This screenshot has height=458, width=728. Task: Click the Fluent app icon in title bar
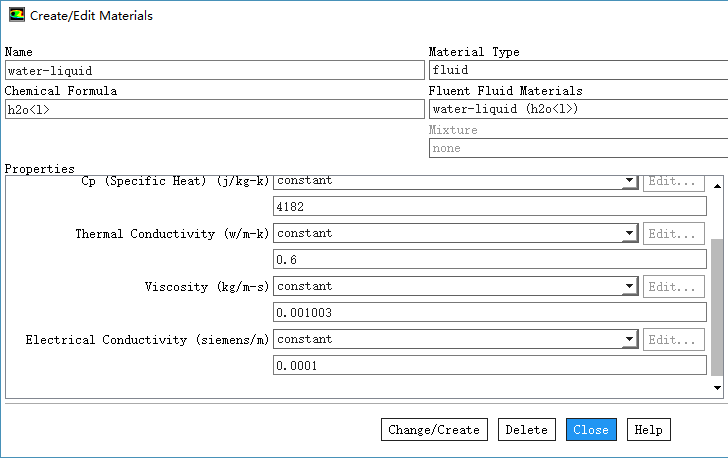tap(16, 16)
